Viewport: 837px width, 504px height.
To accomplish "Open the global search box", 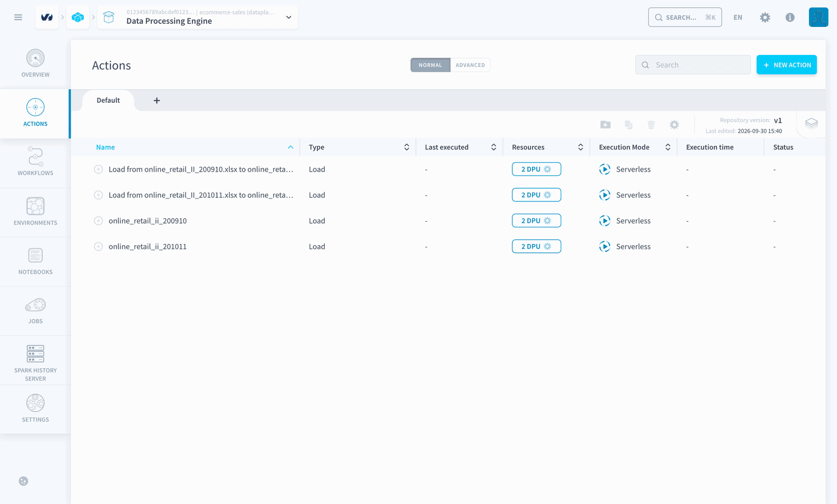I will click(685, 17).
